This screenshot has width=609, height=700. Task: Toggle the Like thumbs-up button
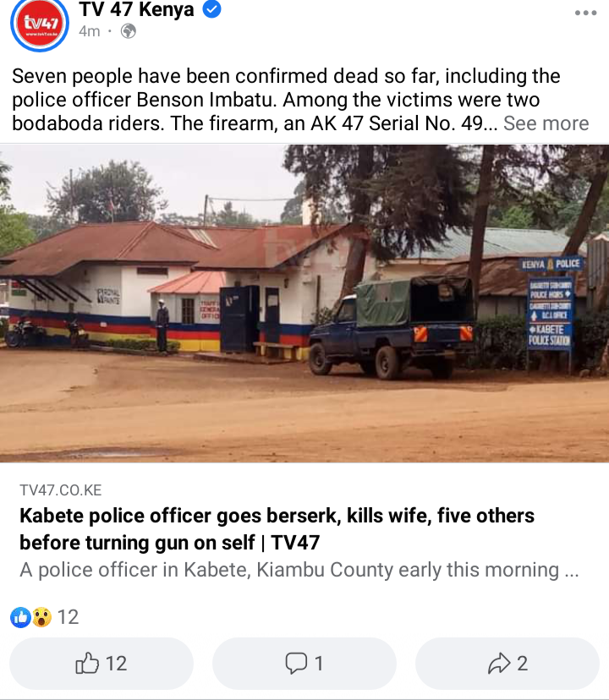pyautogui.click(x=101, y=664)
